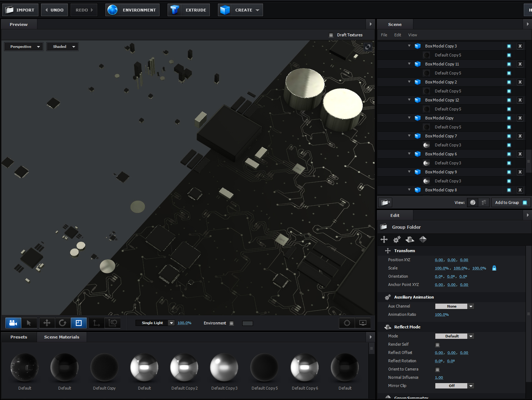Open the reflect mode icon in Edit panel
Screen dimensions: 532x400
click(x=410, y=240)
